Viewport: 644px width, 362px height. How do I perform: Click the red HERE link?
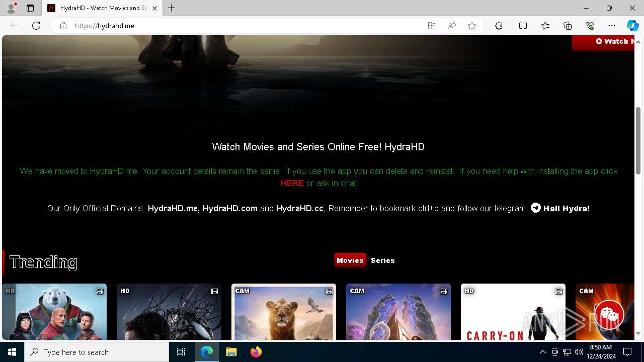pyautogui.click(x=292, y=183)
